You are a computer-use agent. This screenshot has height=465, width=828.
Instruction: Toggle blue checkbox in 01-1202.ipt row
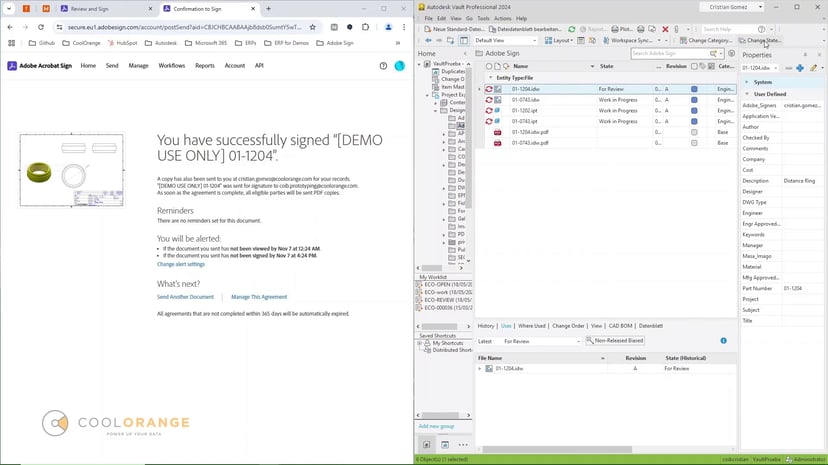pos(694,110)
